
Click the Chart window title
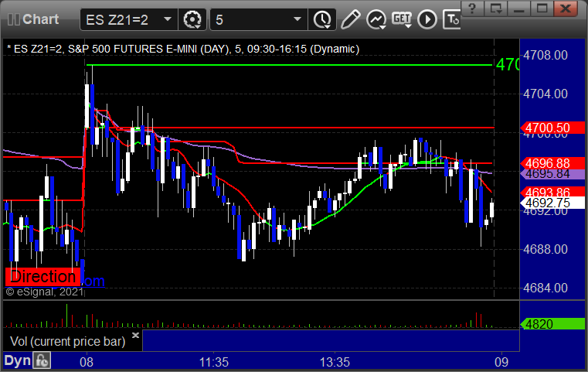(x=40, y=19)
